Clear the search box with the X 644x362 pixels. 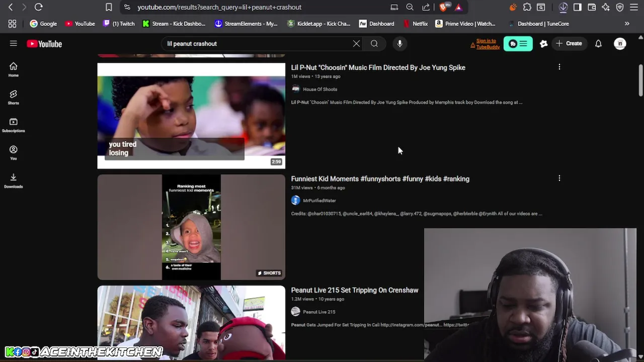(x=356, y=44)
